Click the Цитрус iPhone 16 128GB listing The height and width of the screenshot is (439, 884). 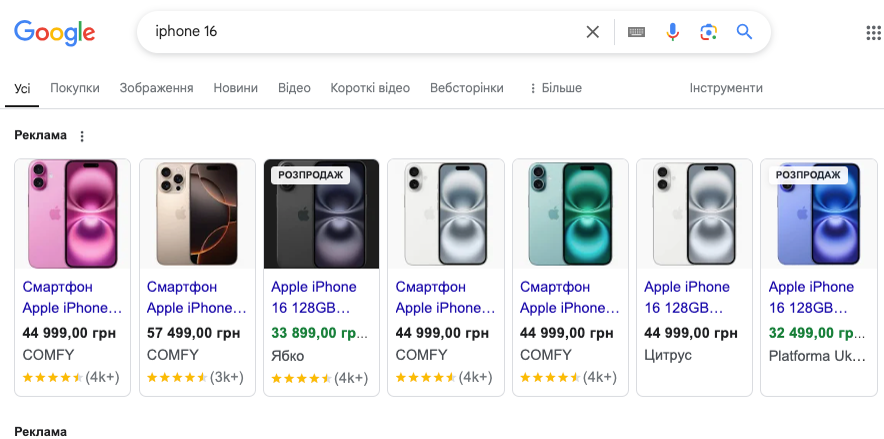click(x=693, y=297)
